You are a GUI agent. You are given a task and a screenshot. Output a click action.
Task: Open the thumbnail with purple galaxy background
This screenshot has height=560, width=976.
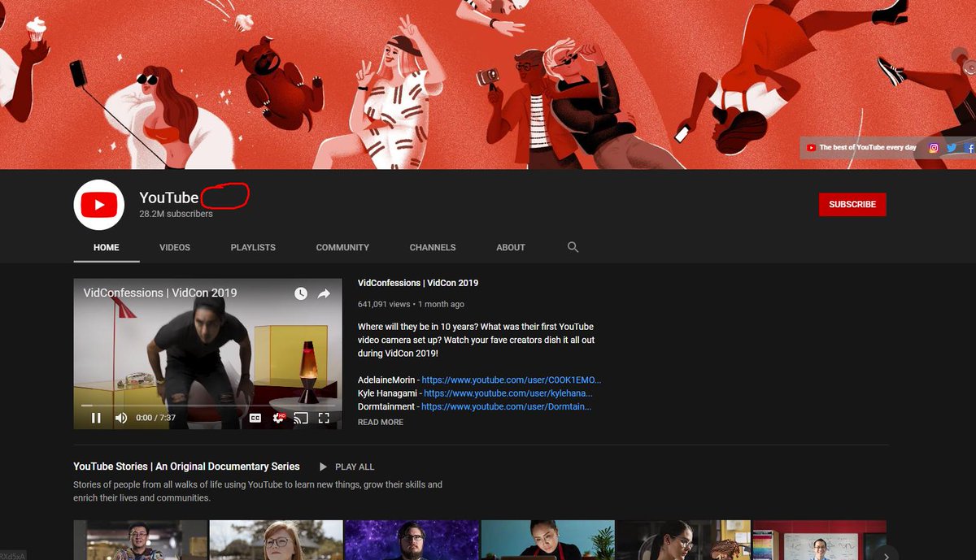[x=412, y=540]
